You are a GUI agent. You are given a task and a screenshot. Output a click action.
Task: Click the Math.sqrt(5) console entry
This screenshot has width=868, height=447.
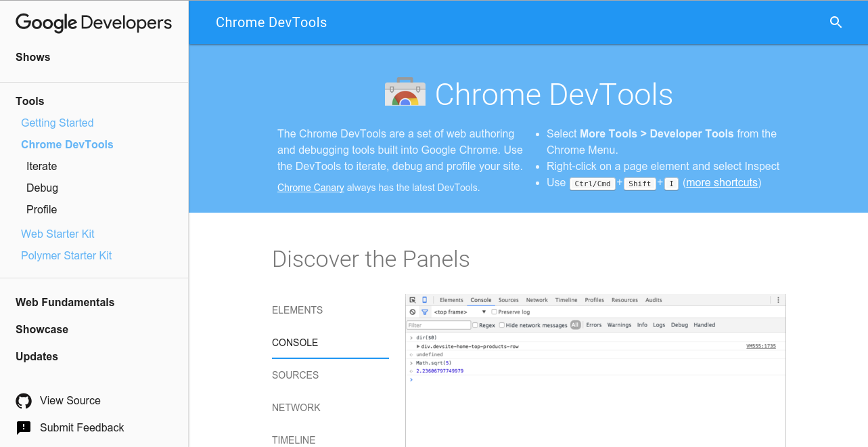tap(434, 363)
